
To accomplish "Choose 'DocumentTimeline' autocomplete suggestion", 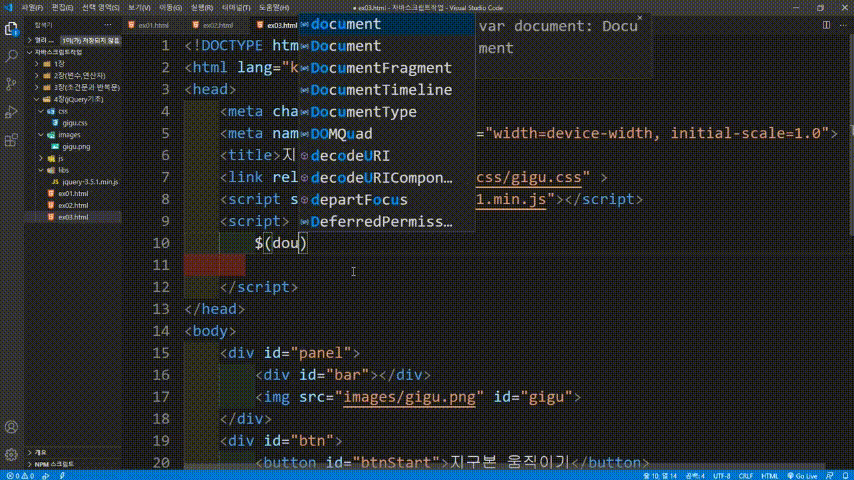I will [387, 90].
